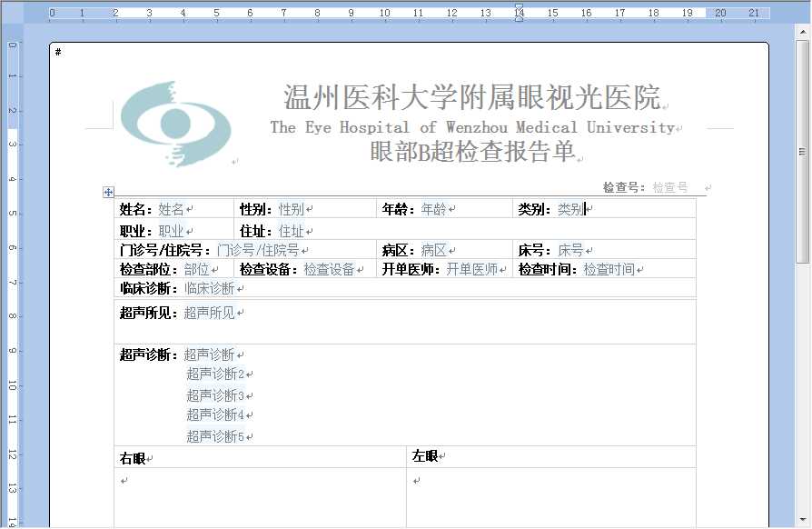812x529 pixels.
Task: Click the vertical scrollbar down arrow
Action: click(x=803, y=519)
